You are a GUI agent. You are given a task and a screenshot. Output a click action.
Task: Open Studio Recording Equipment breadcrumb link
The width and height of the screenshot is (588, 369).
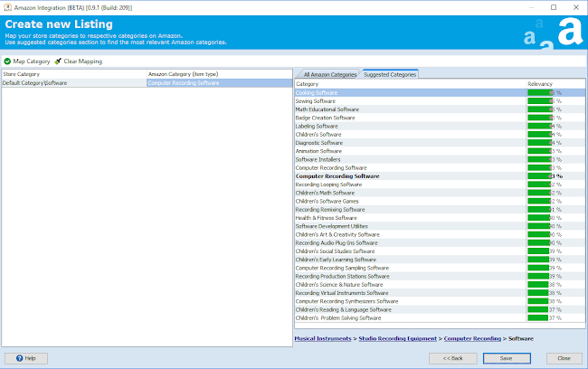click(397, 338)
